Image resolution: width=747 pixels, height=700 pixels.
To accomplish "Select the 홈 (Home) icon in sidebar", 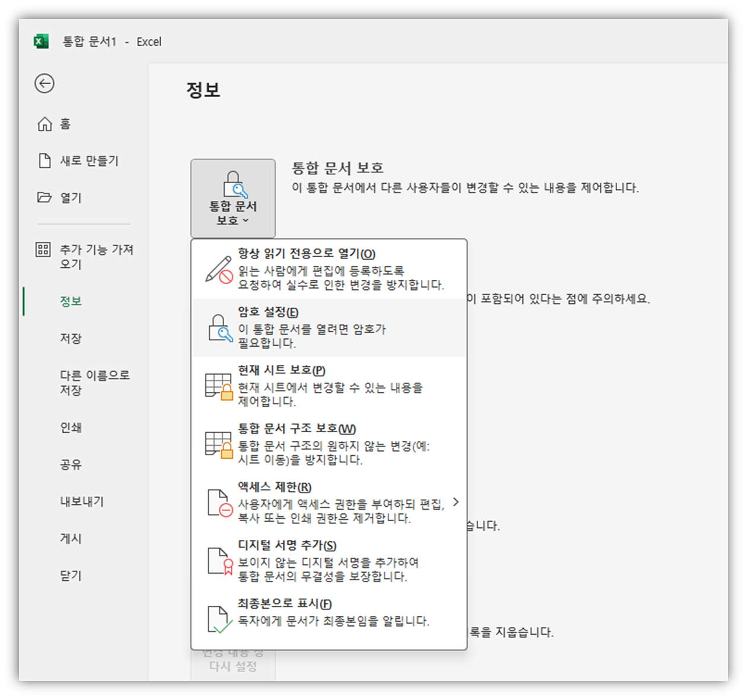I will [45, 124].
